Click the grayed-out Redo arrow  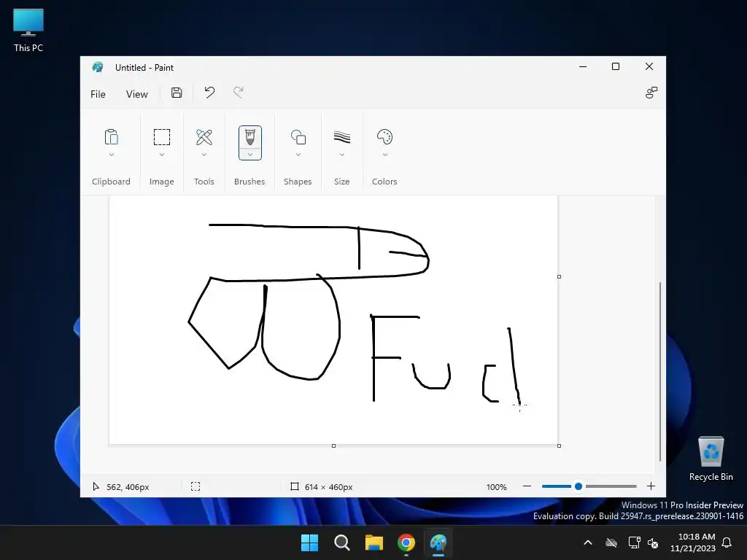click(239, 93)
